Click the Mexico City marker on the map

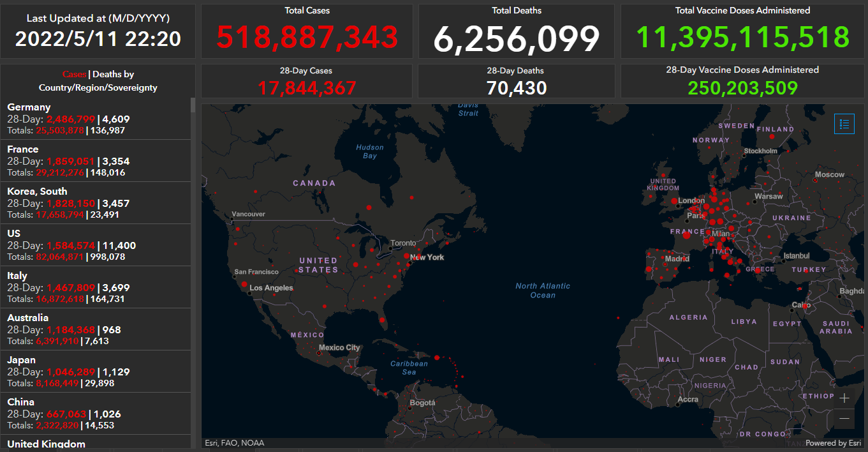(319, 352)
